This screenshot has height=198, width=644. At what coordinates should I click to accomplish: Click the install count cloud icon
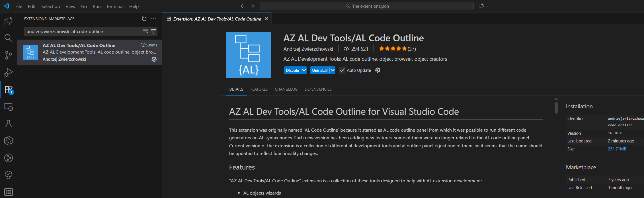click(346, 49)
